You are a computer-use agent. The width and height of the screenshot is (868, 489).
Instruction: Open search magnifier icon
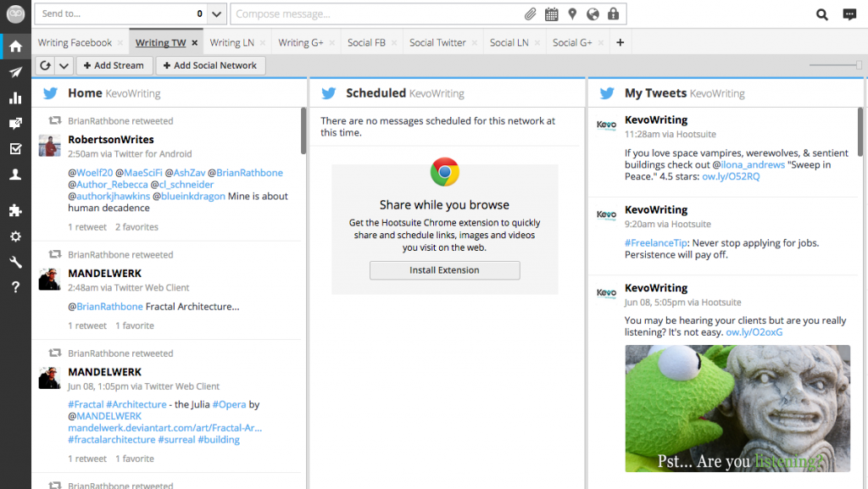[x=822, y=14]
